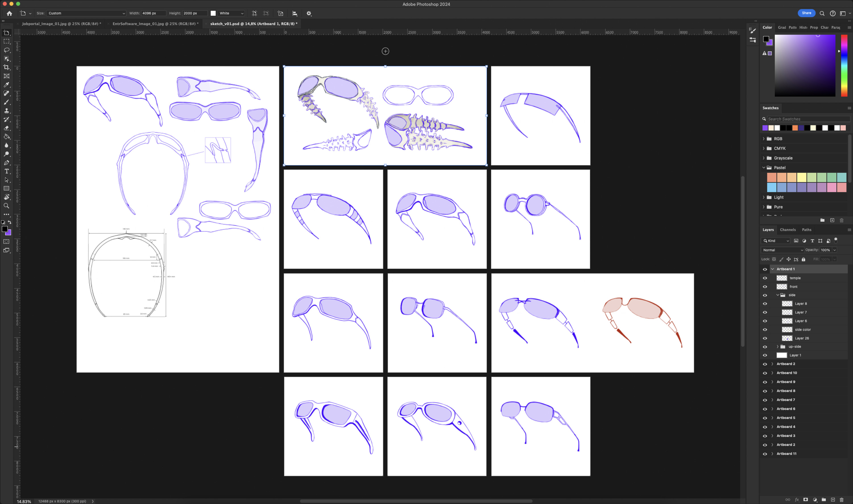
Task: Select the Paint Bucket tool
Action: [7, 137]
